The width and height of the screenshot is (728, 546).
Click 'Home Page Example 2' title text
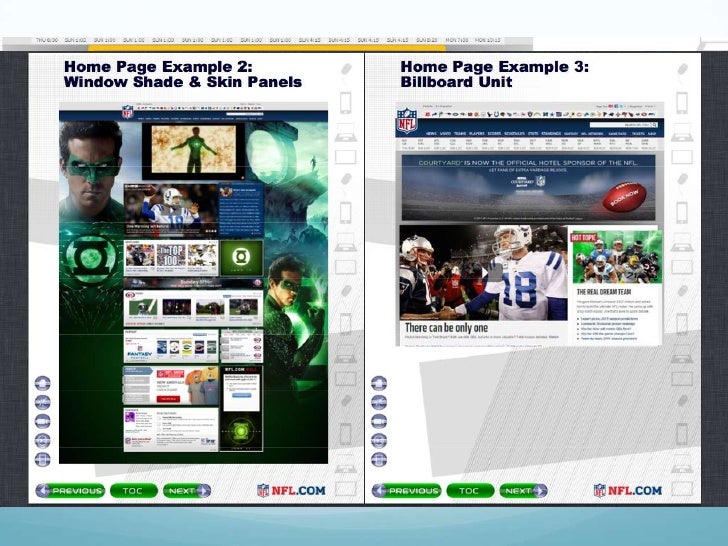(x=158, y=66)
